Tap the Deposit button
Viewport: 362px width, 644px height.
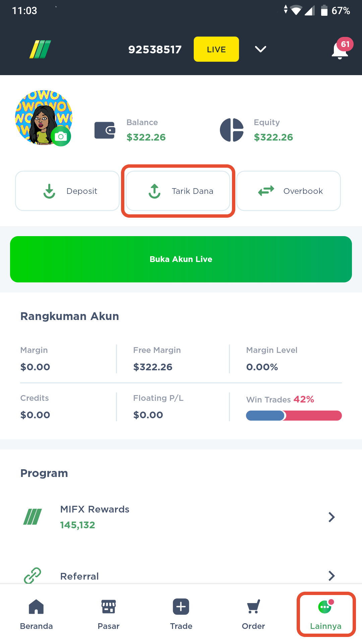pyautogui.click(x=67, y=191)
